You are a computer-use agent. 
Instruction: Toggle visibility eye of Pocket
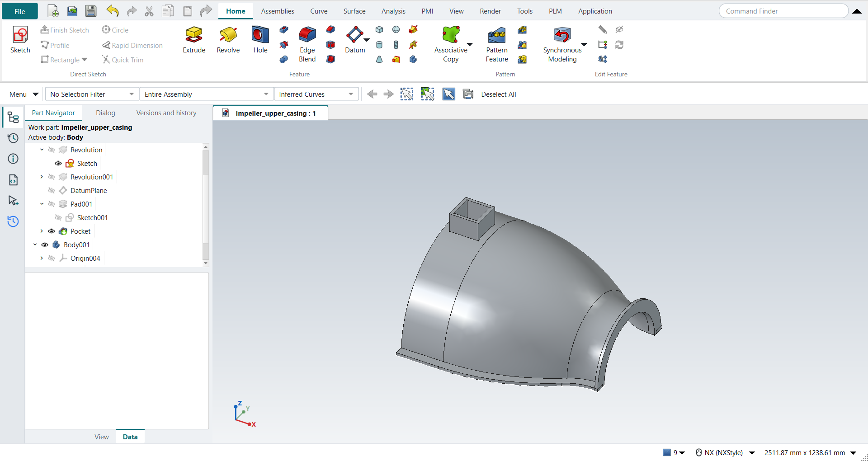52,231
